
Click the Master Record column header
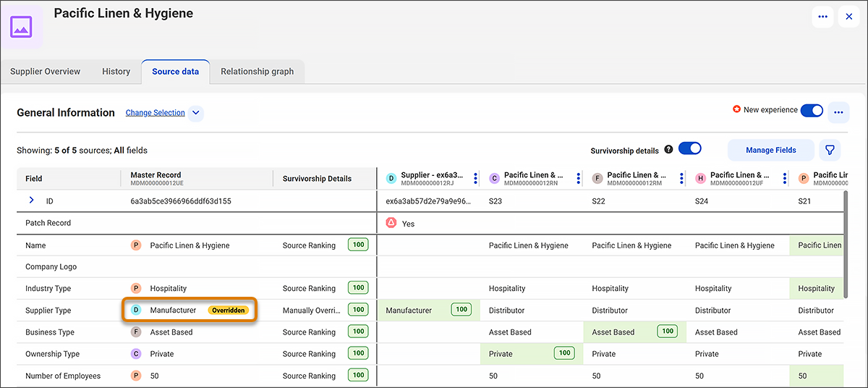coord(197,178)
